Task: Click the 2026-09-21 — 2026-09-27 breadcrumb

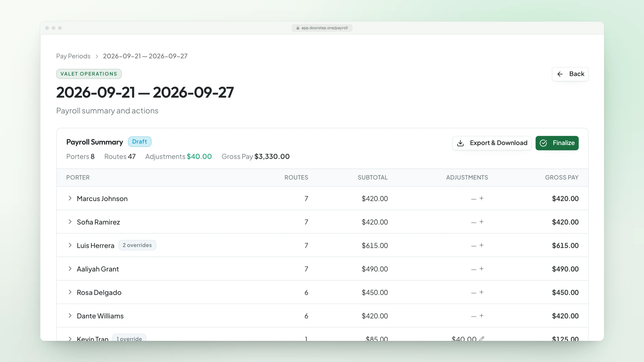Action: click(x=145, y=56)
